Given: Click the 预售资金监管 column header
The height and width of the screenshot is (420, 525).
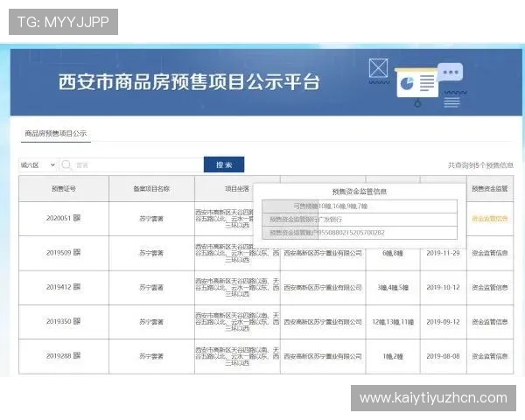Looking at the screenshot, I should (x=490, y=189).
